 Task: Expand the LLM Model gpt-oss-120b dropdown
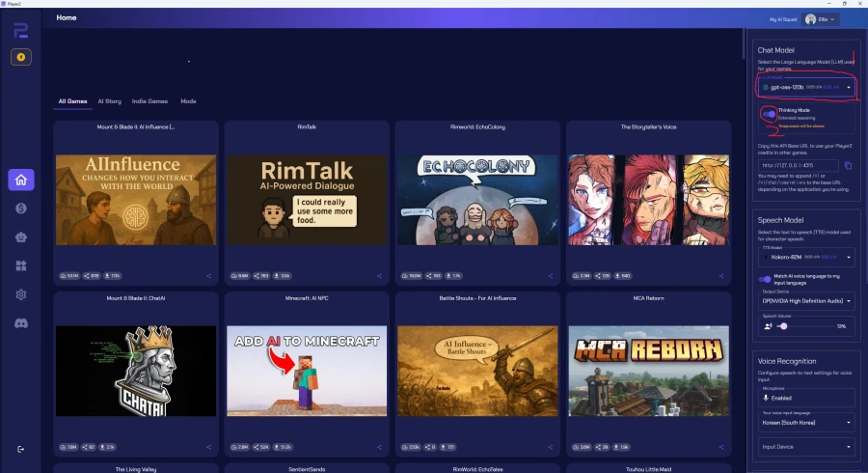(x=805, y=87)
